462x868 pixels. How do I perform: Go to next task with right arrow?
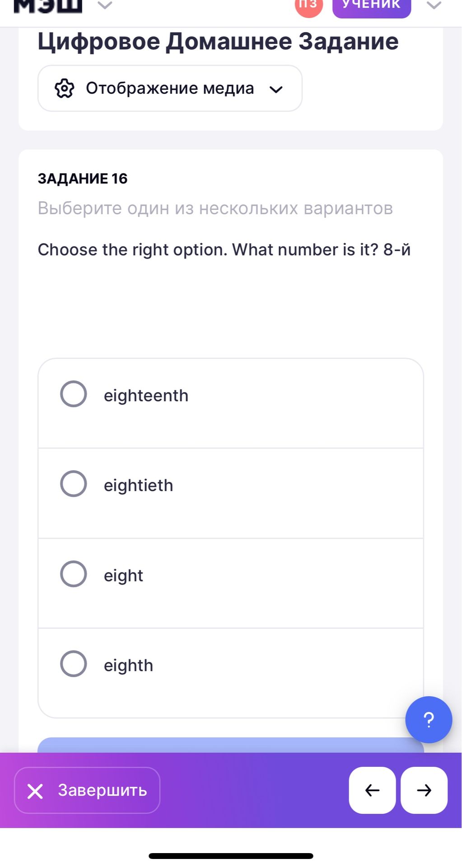click(424, 790)
